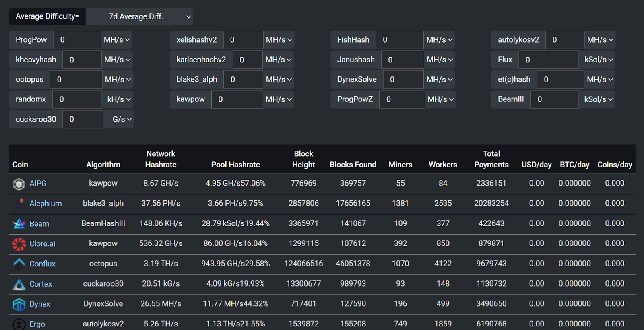Viewport: 644px width, 330px height.
Task: Focus the FishHash hashrate input
Action: [400, 40]
